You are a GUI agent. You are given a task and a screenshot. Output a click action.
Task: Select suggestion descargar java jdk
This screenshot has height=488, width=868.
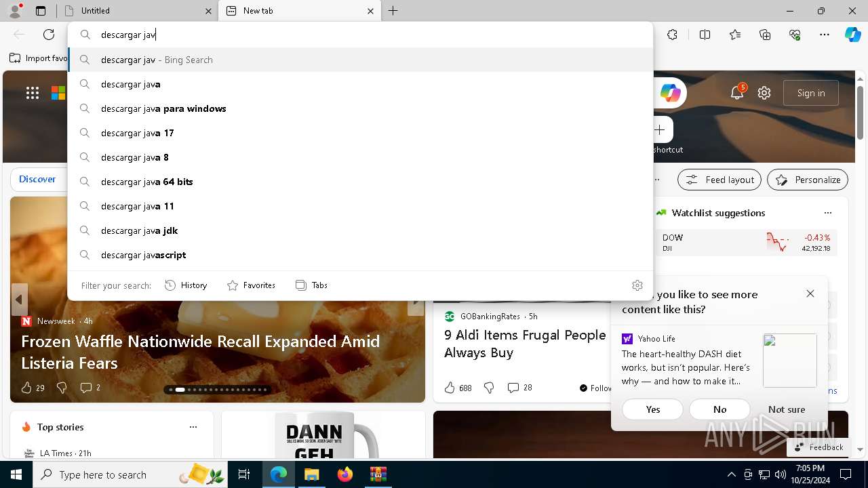pyautogui.click(x=361, y=230)
